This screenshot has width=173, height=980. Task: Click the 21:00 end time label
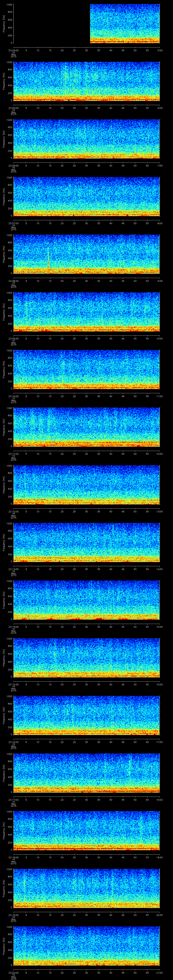pyautogui.click(x=159, y=972)
